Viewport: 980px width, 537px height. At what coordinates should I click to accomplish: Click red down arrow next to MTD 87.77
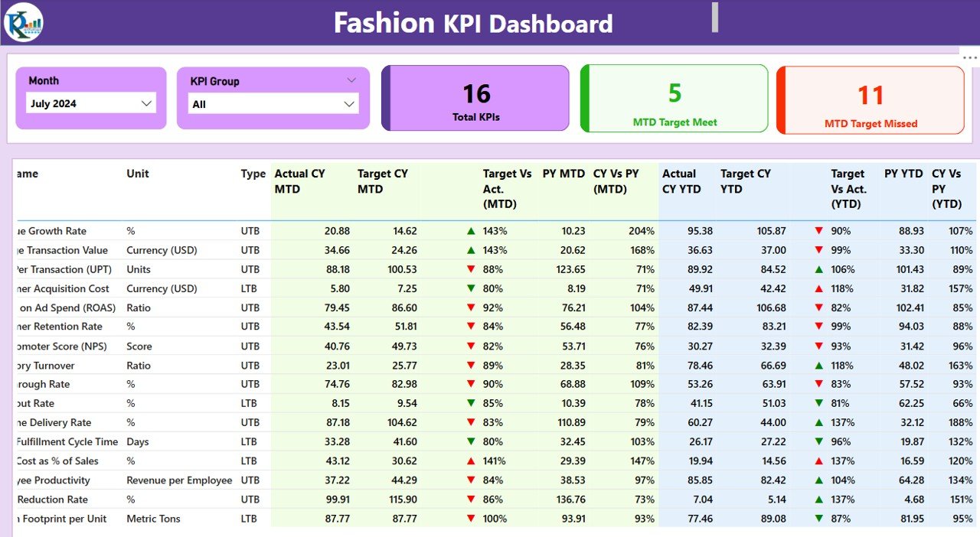[x=471, y=519]
